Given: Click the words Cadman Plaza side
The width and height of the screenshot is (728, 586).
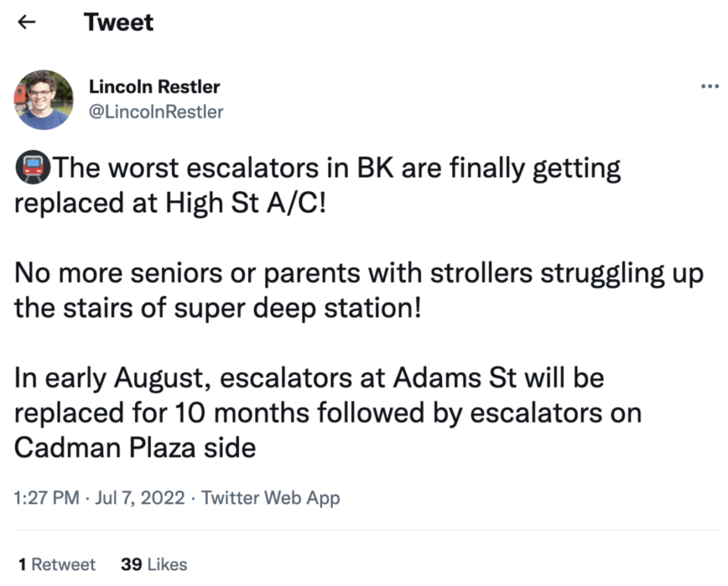Looking at the screenshot, I should [135, 448].
